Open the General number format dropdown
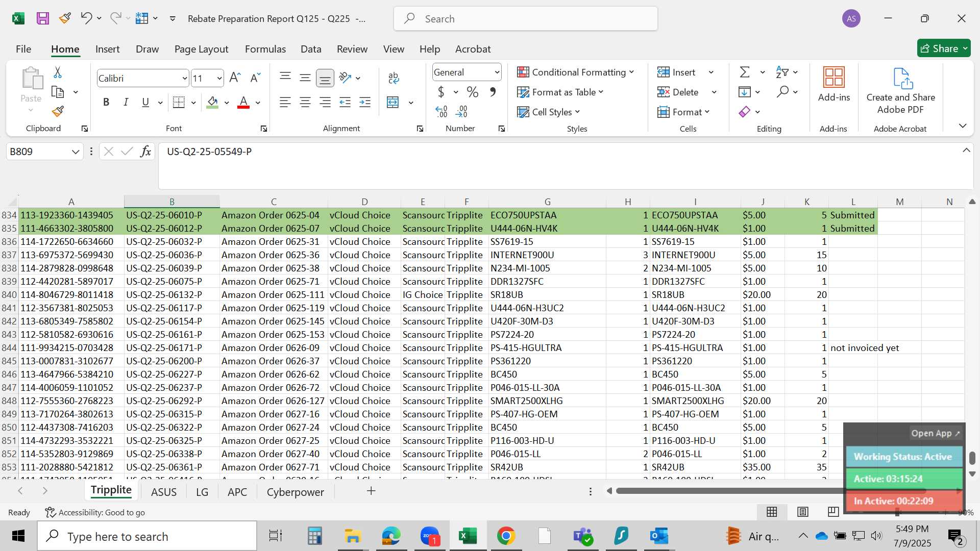Screen dimensions: 980x551 (497, 72)
